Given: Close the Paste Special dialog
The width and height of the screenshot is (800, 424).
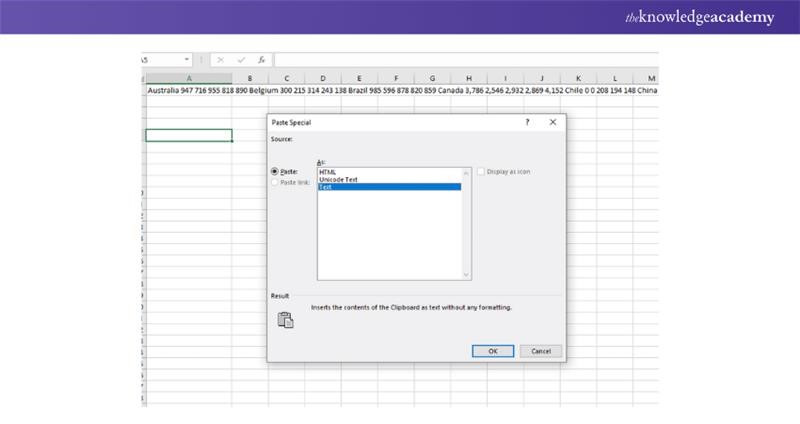Looking at the screenshot, I should (552, 122).
